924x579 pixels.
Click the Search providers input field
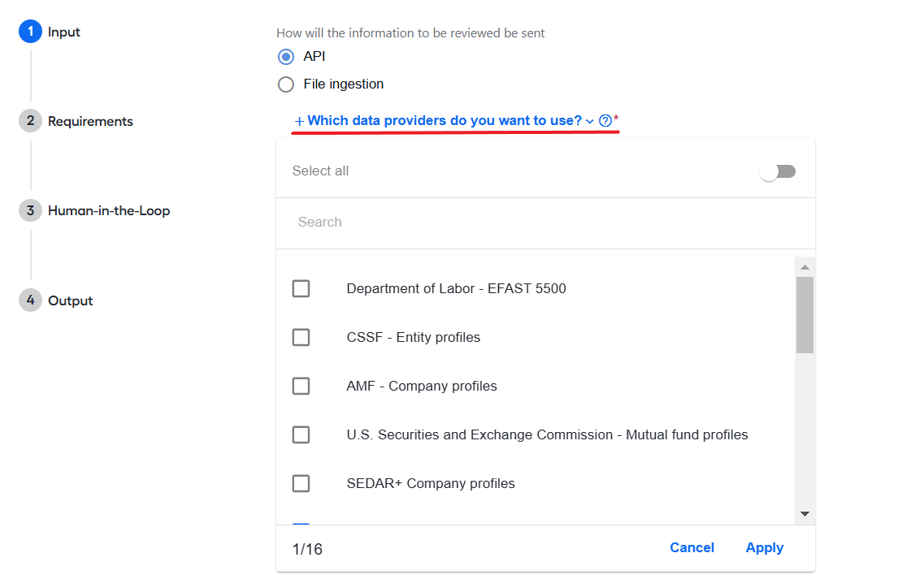(545, 222)
